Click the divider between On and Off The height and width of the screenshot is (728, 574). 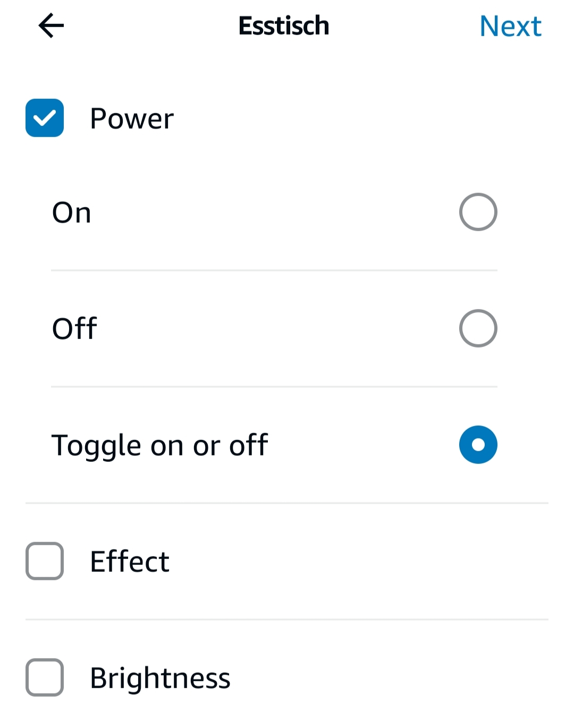coord(274,270)
